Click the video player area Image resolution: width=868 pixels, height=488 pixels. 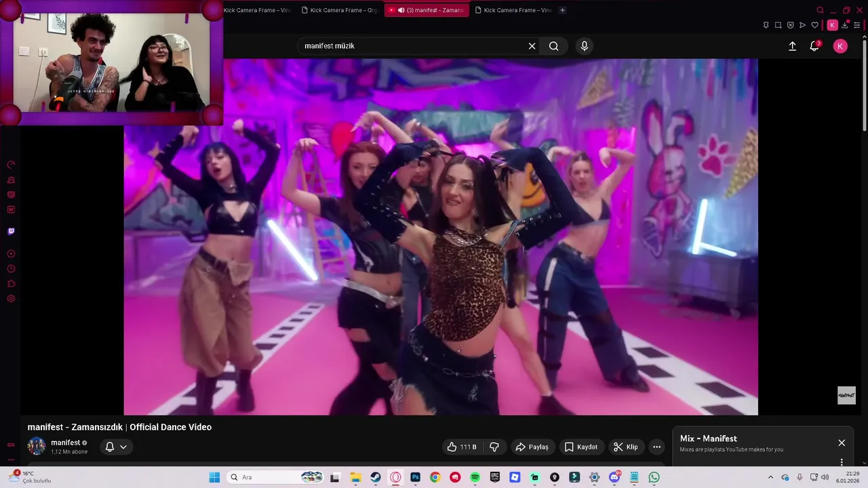[441, 237]
